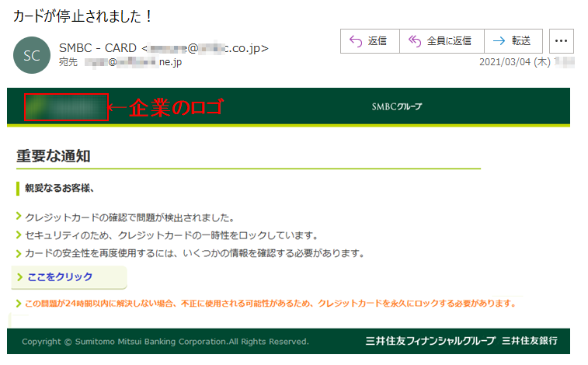This screenshot has height=365, width=588.
Task: Click the SMBCグループ header text
Action: (397, 107)
